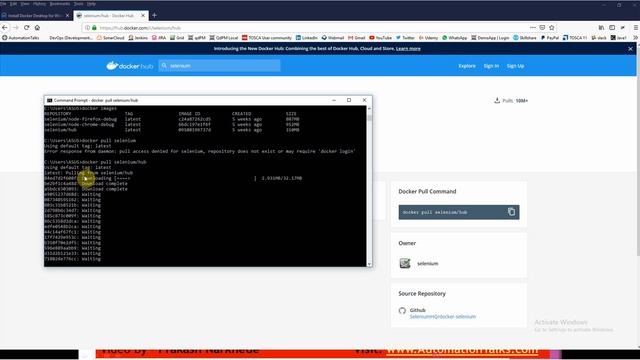Click the Command Prompt title bar icon
The width and height of the screenshot is (640, 360).
click(49, 100)
